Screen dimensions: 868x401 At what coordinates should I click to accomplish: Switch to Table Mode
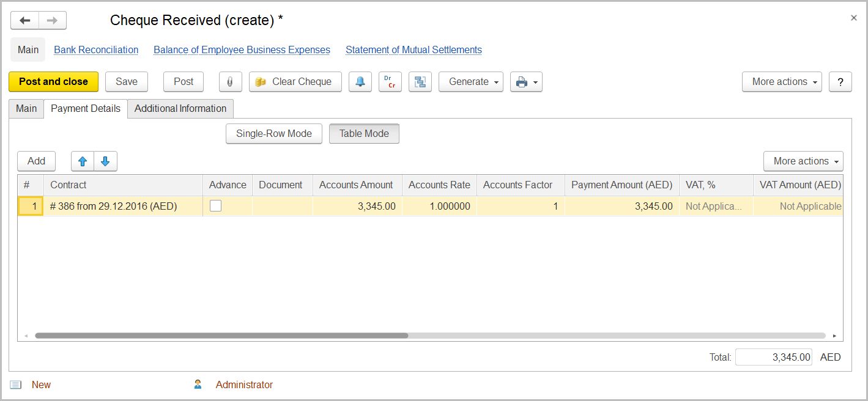pos(364,133)
